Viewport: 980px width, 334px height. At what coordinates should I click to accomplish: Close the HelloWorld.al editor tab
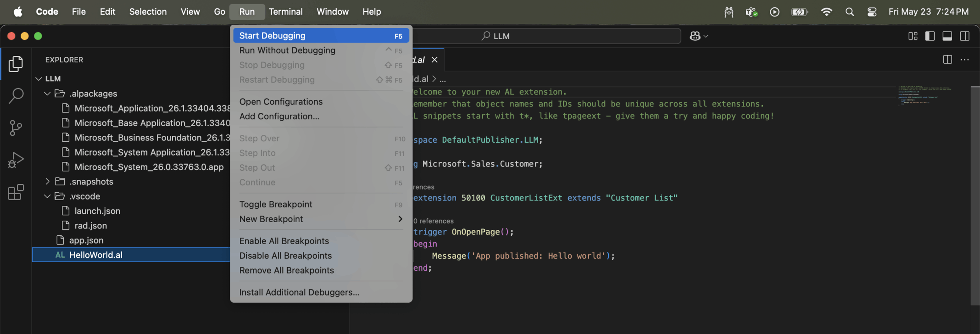click(x=434, y=60)
